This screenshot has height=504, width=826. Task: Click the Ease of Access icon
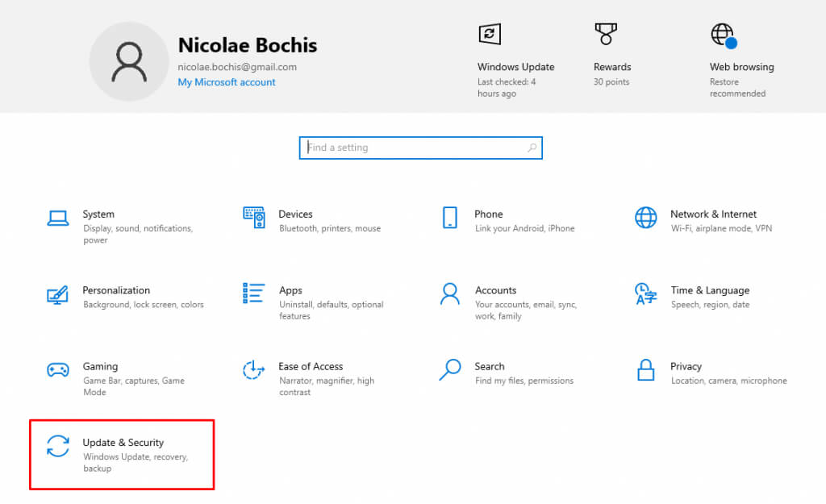pos(254,370)
